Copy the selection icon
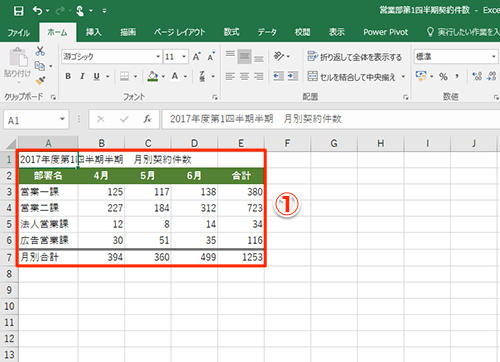Image resolution: width=500 pixels, height=362 pixels. (40, 66)
